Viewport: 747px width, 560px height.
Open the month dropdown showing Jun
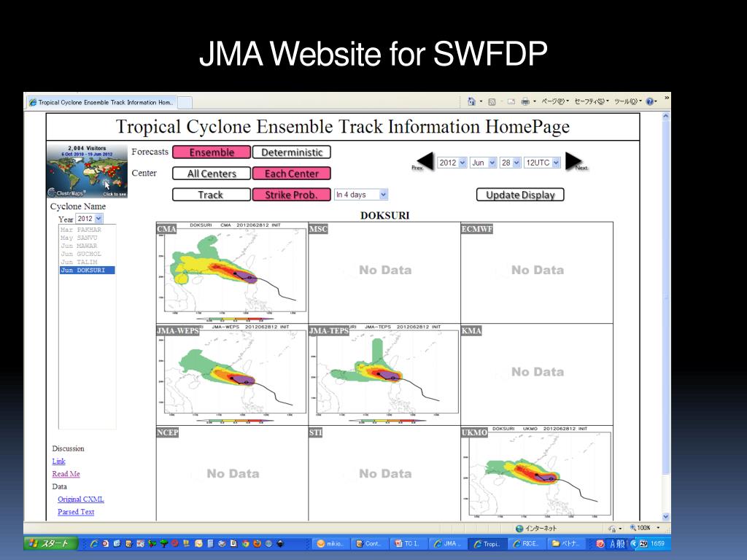tap(484, 163)
